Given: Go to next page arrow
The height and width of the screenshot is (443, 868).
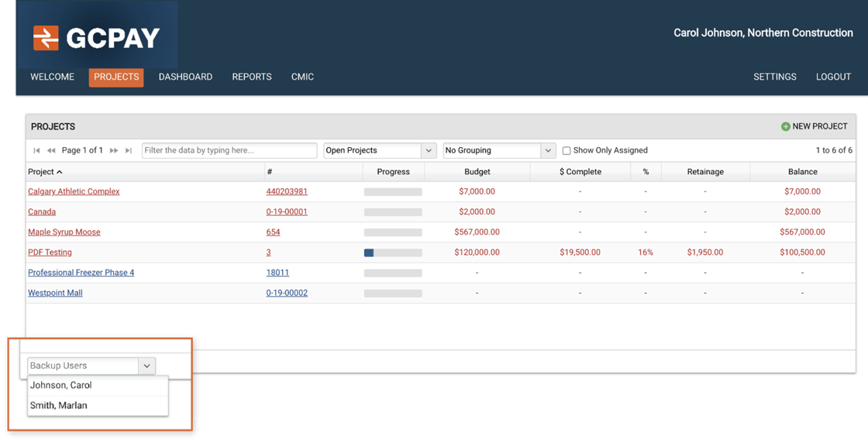Looking at the screenshot, I should coord(114,150).
